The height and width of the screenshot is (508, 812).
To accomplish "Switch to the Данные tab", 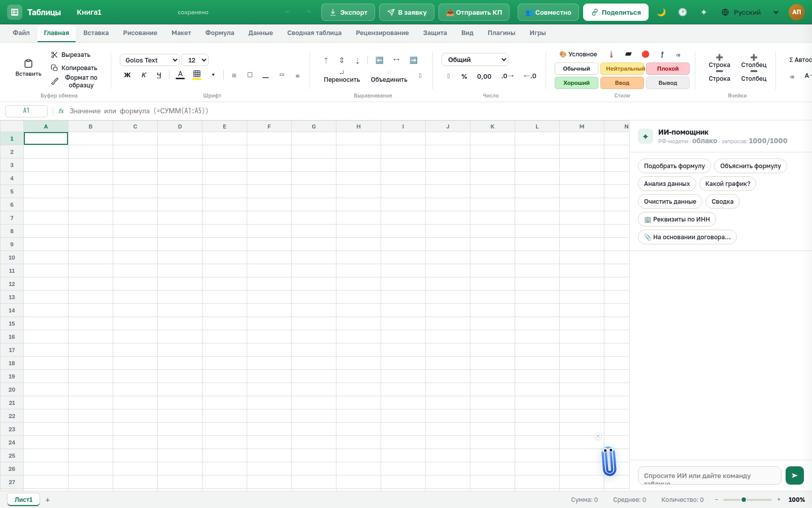I will [x=260, y=33].
